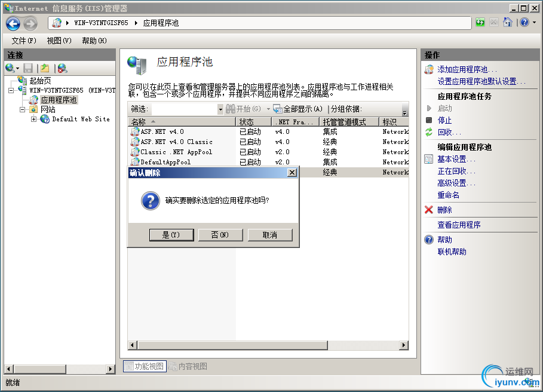Open the 帮助(H) menu
543x392 pixels.
(x=94, y=41)
